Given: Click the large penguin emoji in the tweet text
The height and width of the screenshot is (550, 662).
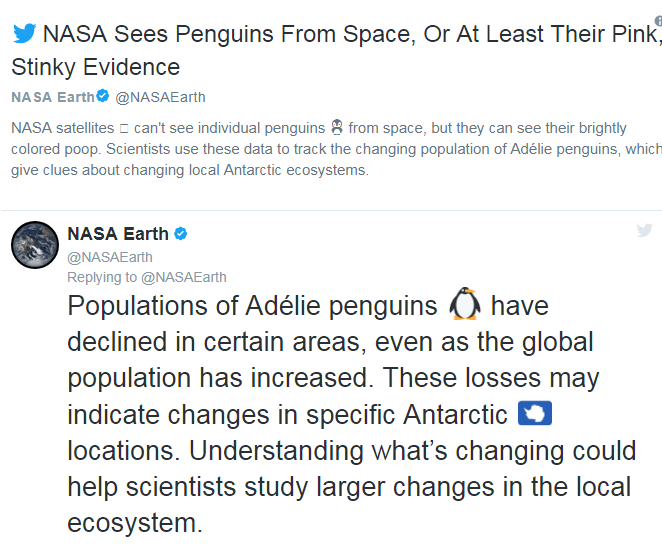Looking at the screenshot, I should point(465,305).
